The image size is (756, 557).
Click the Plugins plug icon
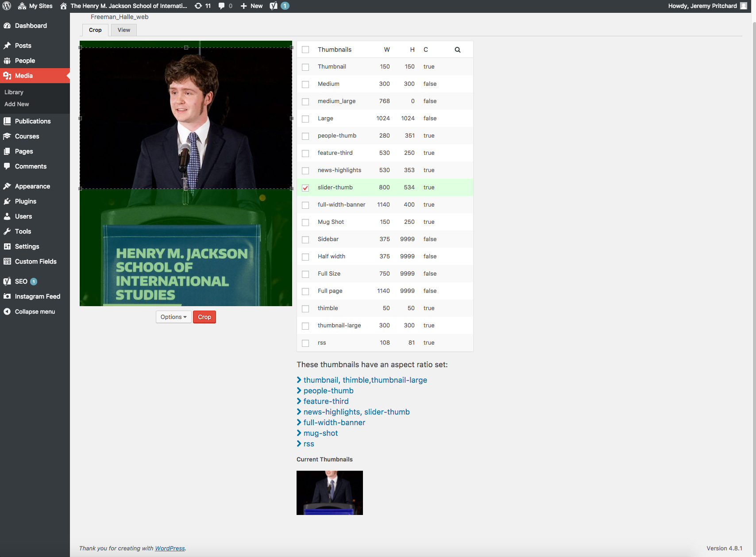[7, 201]
